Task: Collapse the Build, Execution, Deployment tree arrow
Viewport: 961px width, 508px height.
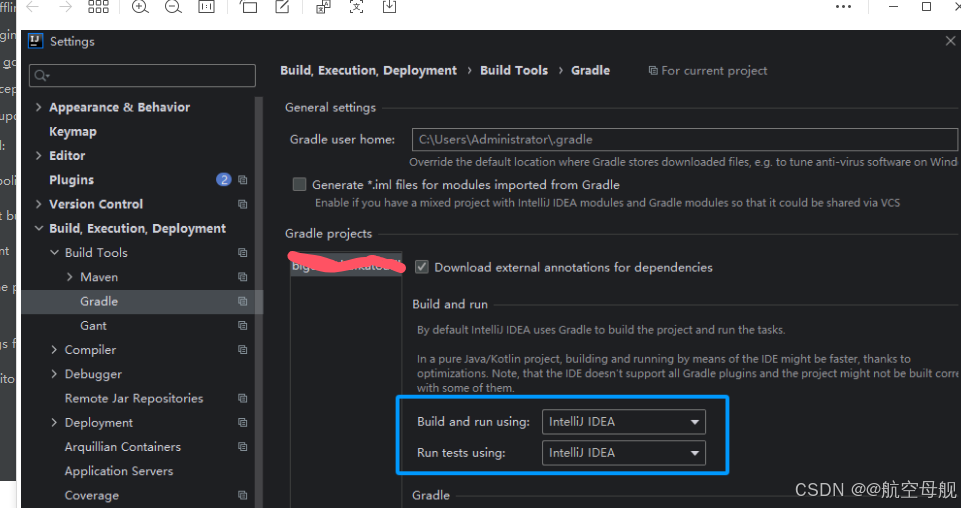Action: tap(39, 228)
